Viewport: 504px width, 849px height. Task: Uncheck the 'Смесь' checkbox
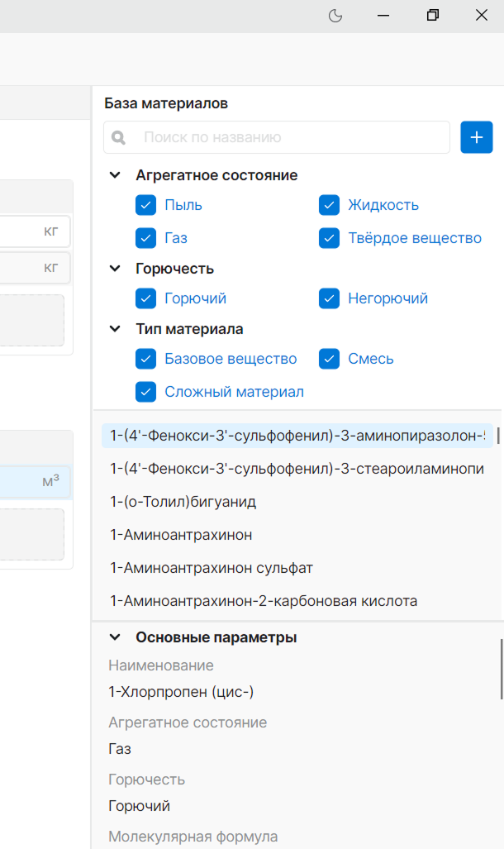(329, 359)
